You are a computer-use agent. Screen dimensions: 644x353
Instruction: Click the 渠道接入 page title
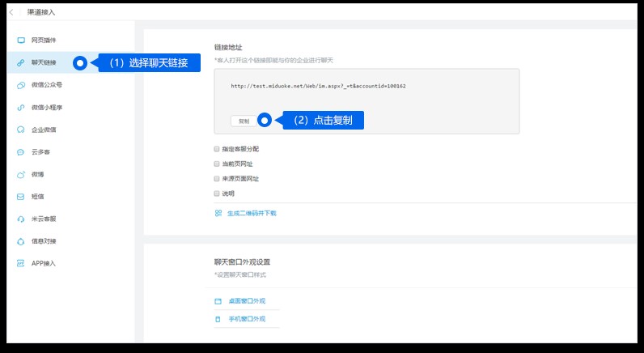click(41, 12)
